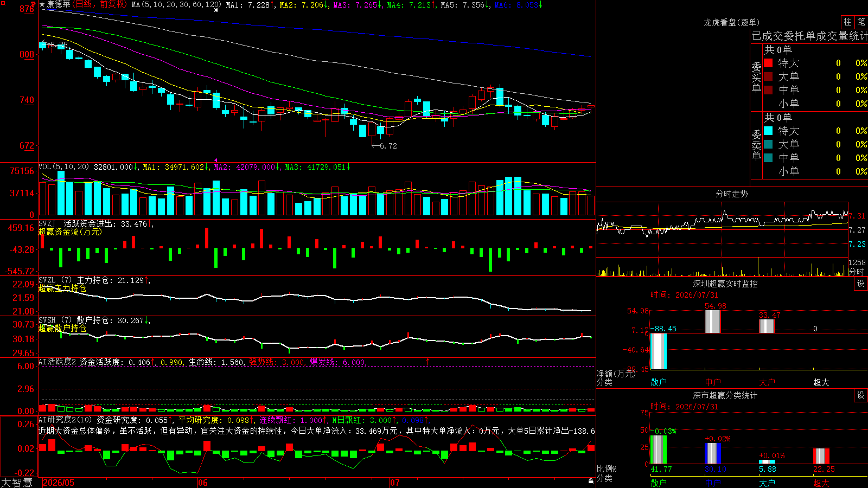
Task: Select the 分时走势 panel title
Action: coord(731,194)
